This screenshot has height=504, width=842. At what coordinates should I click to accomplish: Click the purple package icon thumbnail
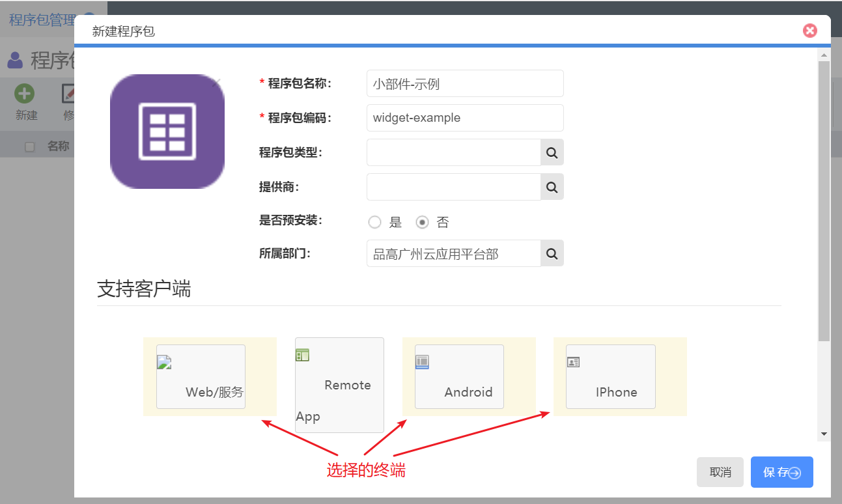click(167, 132)
